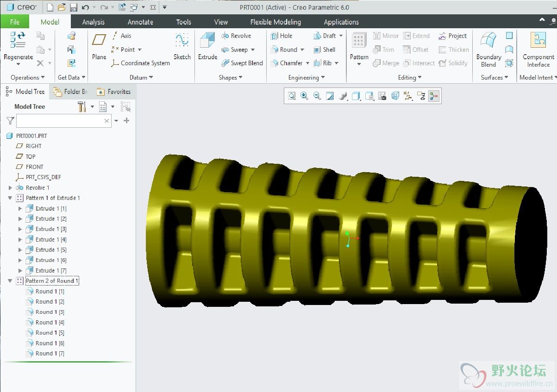Create a new file from quick access toolbar
This screenshot has width=557, height=392.
click(50, 7)
